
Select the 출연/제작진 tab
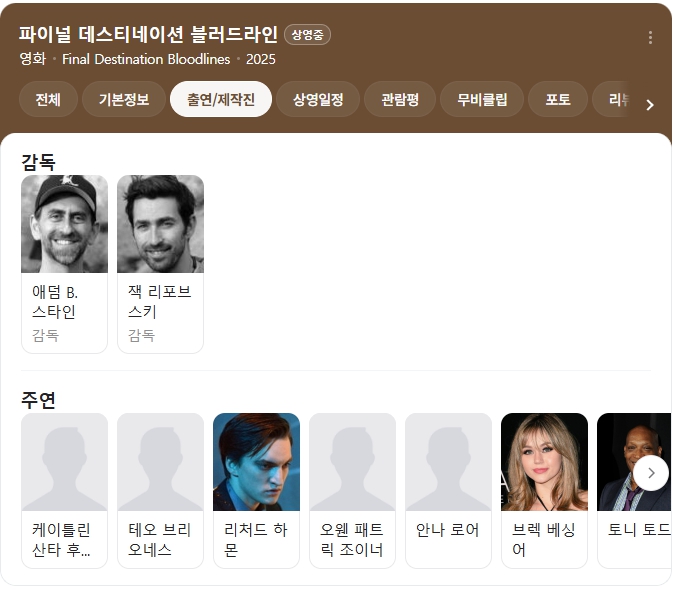click(x=221, y=100)
